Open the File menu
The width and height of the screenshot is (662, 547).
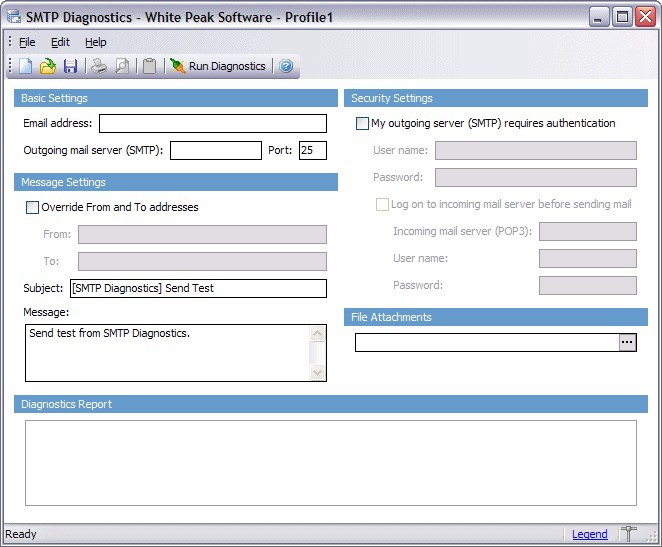27,42
